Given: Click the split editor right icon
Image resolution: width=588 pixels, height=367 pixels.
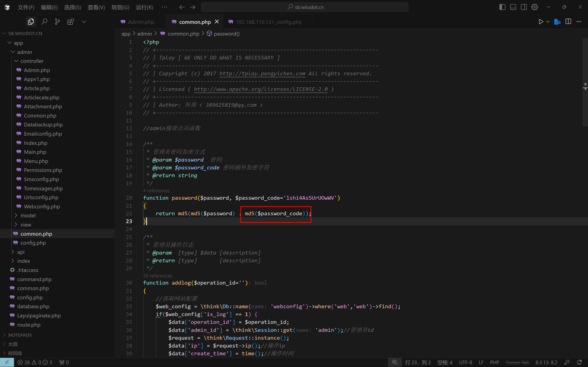Looking at the screenshot, I should pos(568,22).
